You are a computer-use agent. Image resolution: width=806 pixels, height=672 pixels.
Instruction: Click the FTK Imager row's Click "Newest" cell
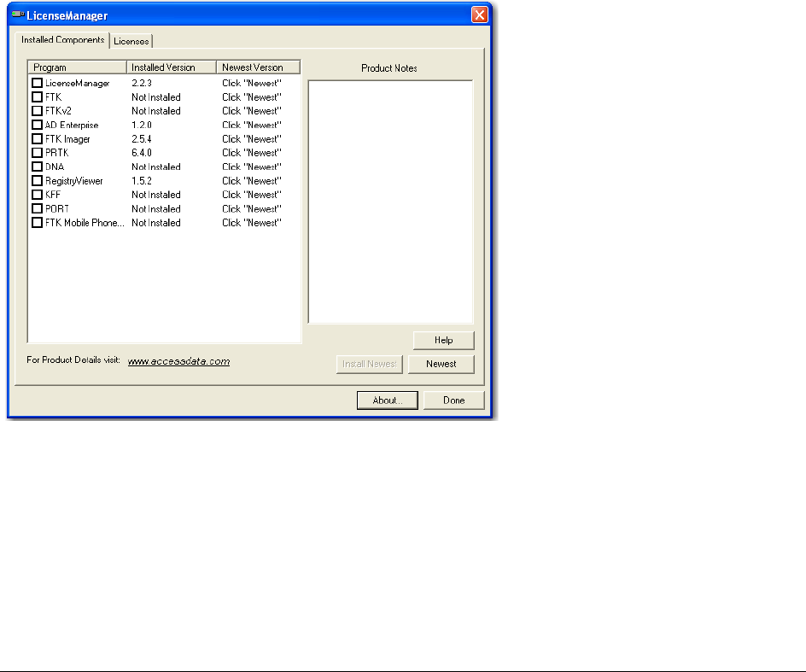(x=252, y=139)
